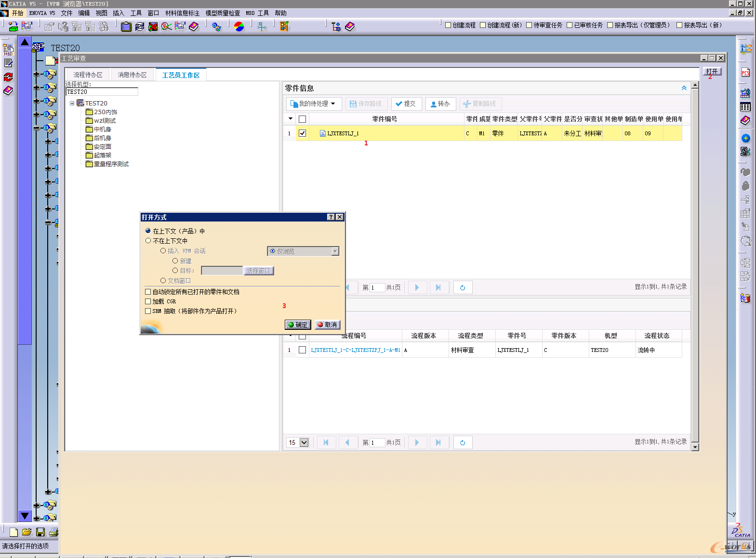Click the blue gears toolbar icon
Viewport: 756px width, 558px height.
pos(216,26)
